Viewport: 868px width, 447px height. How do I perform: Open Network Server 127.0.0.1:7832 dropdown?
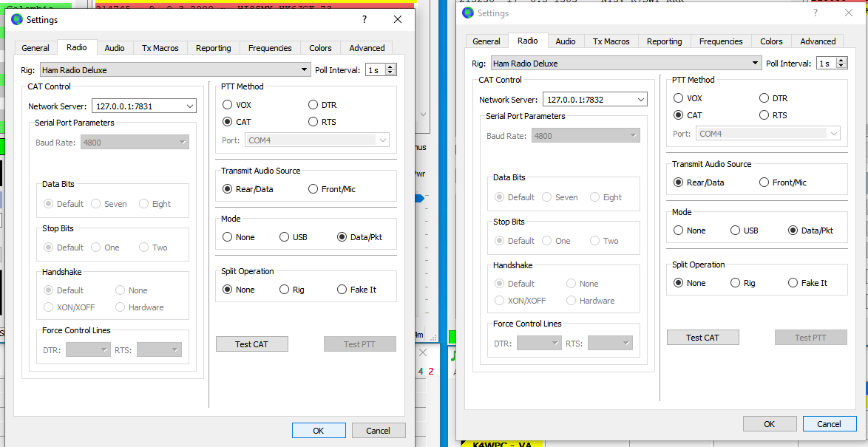click(594, 100)
